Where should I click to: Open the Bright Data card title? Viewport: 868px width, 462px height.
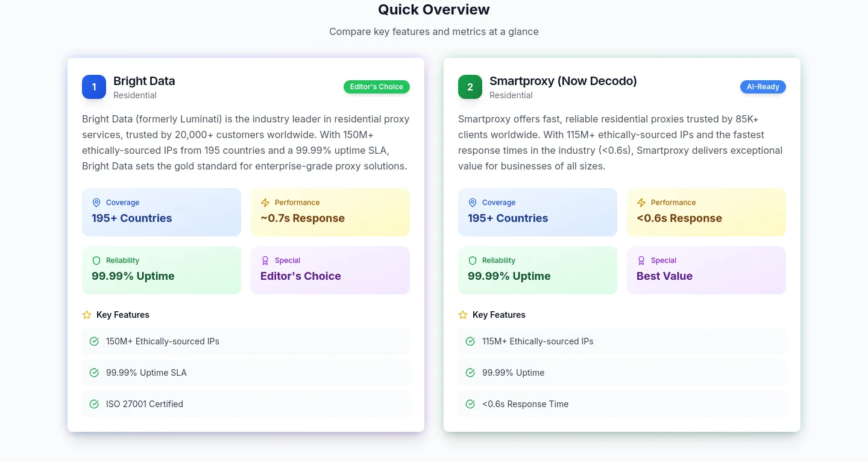(x=144, y=81)
